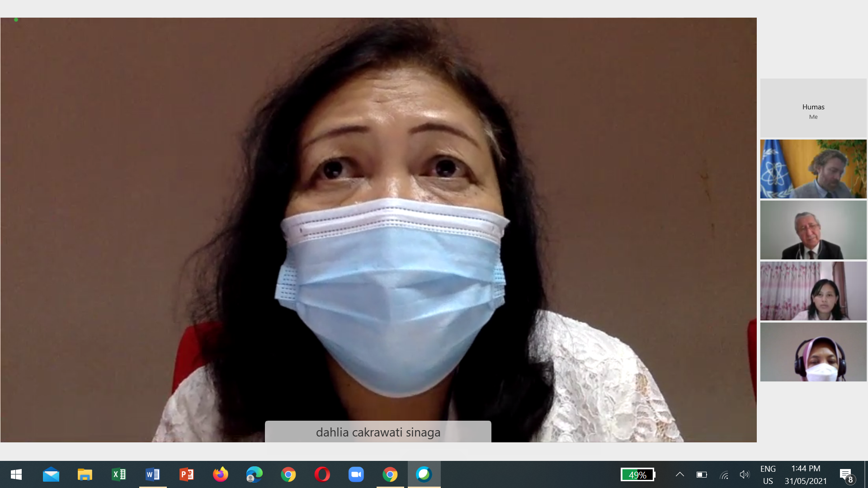Open File Explorer from taskbar
Image resolution: width=868 pixels, height=488 pixels.
[85, 474]
